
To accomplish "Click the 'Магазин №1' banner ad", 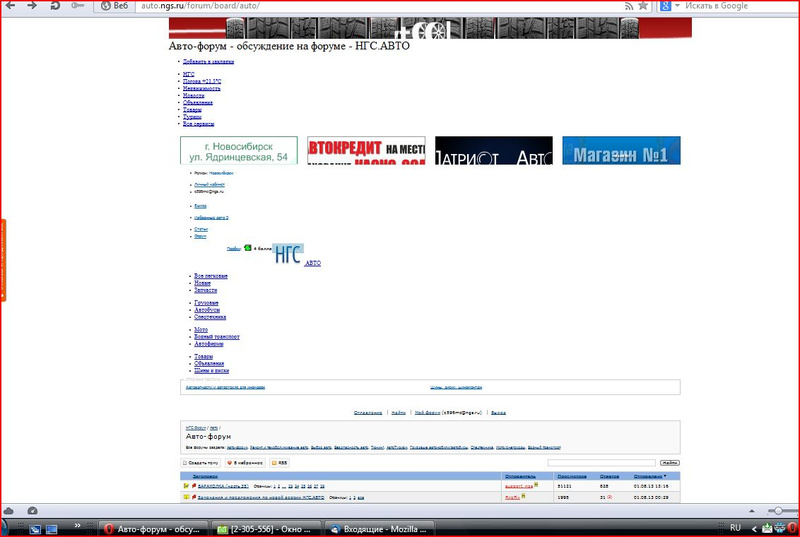I will click(x=621, y=150).
